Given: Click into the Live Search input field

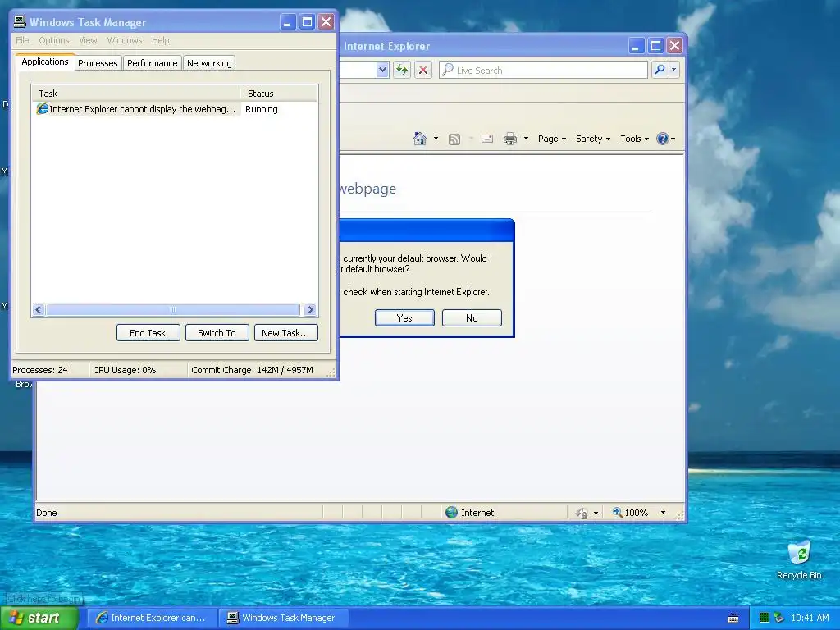Looking at the screenshot, I should (543, 71).
